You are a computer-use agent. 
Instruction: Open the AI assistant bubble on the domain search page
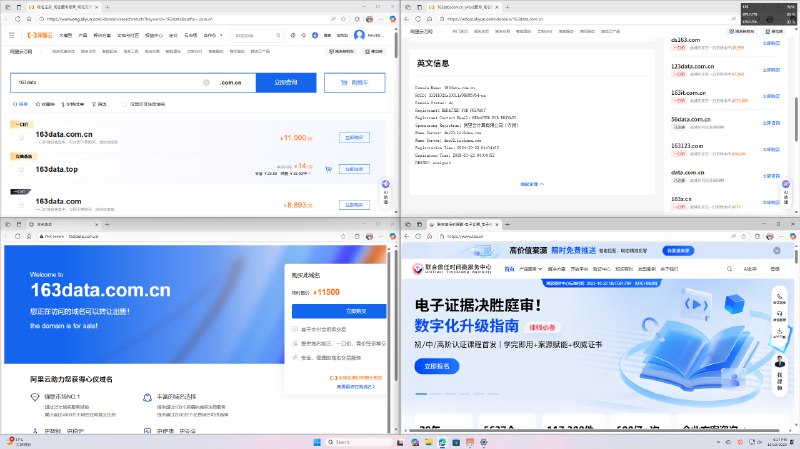point(386,185)
